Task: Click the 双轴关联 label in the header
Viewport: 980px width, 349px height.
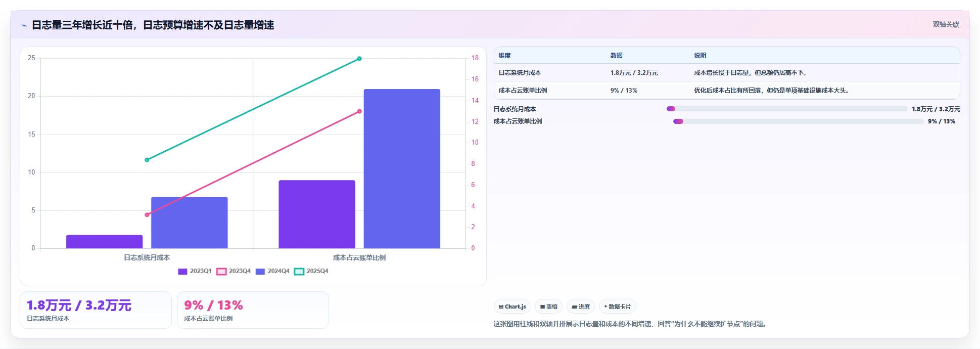Action: click(x=946, y=25)
